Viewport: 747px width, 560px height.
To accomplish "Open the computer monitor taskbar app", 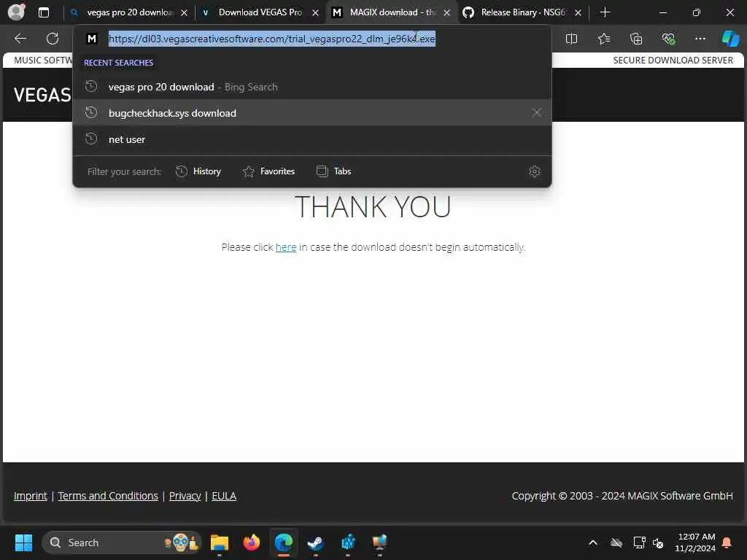I will coord(379,542).
